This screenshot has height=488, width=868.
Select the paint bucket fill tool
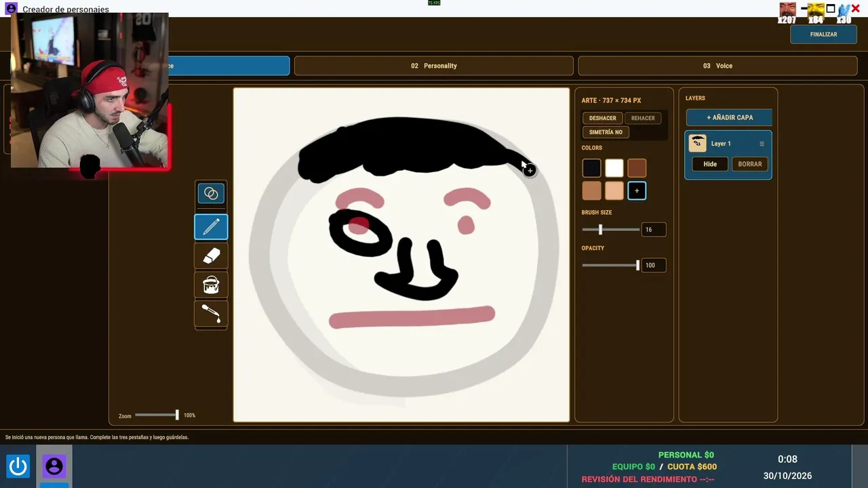pyautogui.click(x=211, y=285)
